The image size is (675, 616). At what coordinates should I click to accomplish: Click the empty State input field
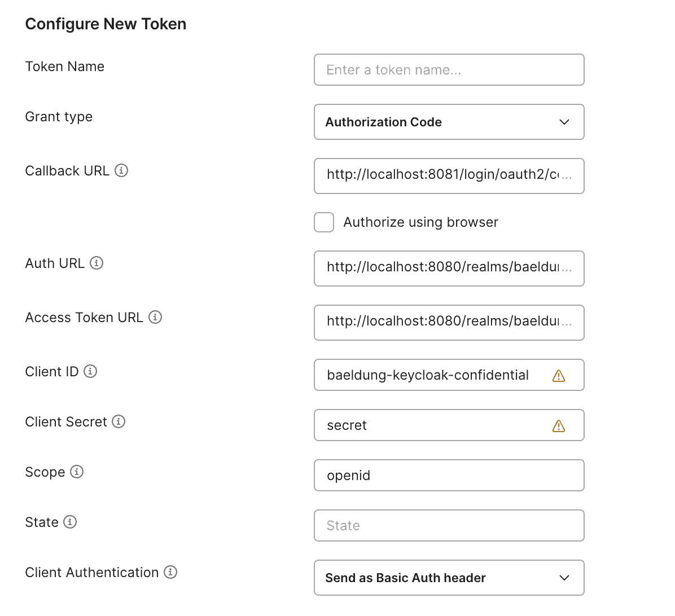[449, 526]
